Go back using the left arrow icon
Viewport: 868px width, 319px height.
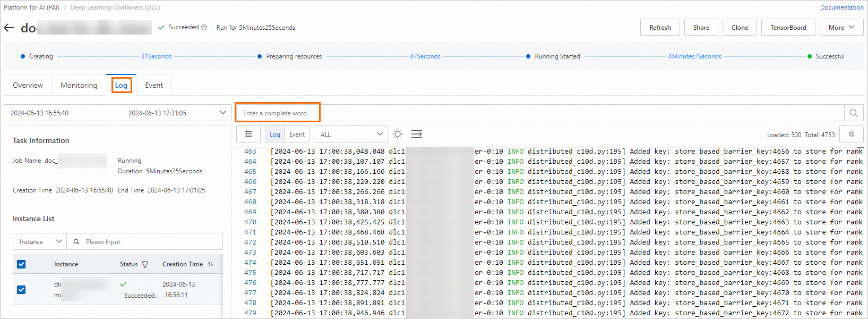[x=9, y=28]
